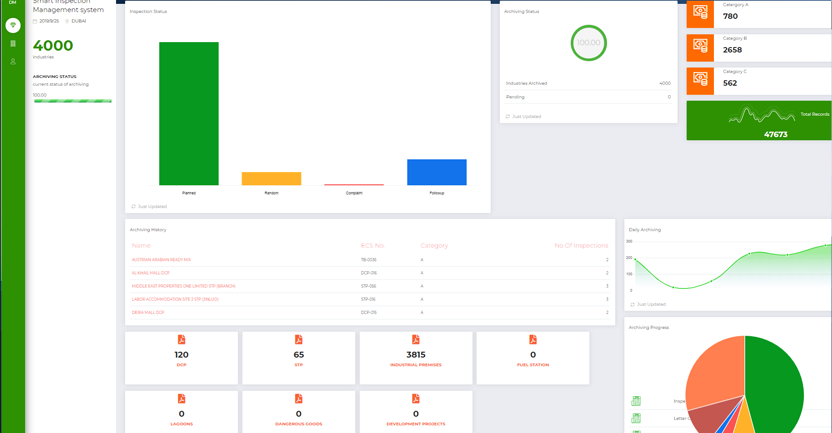832x433 pixels.
Task: Click the location icon beside DUBAI
Action: pos(67,21)
